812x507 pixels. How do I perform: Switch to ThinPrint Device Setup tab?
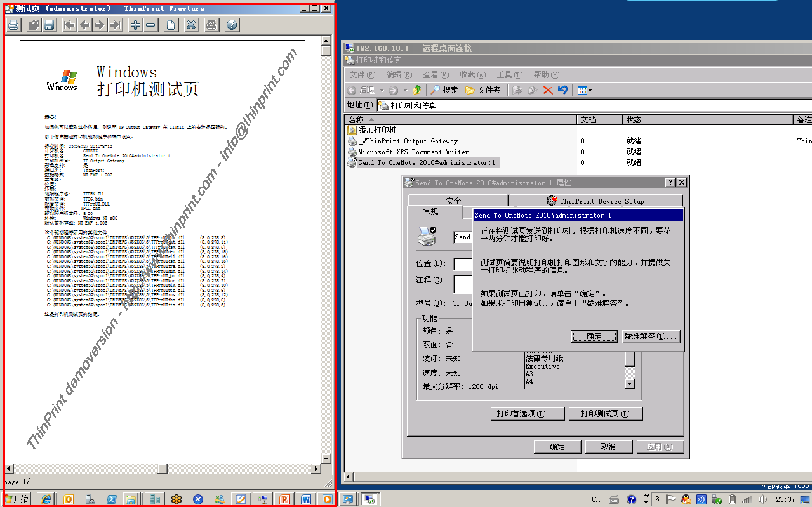[594, 201]
